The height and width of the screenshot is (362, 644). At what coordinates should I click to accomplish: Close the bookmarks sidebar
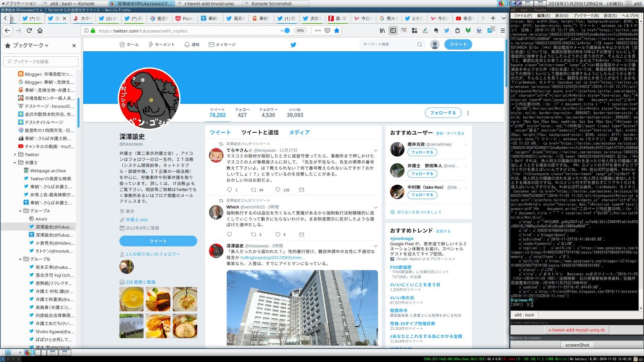(74, 45)
